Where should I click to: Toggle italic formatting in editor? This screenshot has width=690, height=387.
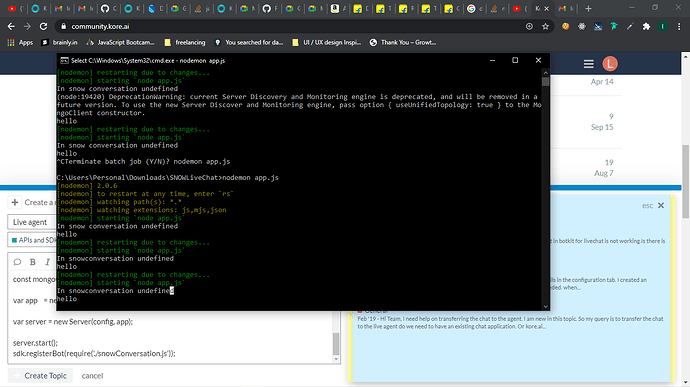point(48,262)
